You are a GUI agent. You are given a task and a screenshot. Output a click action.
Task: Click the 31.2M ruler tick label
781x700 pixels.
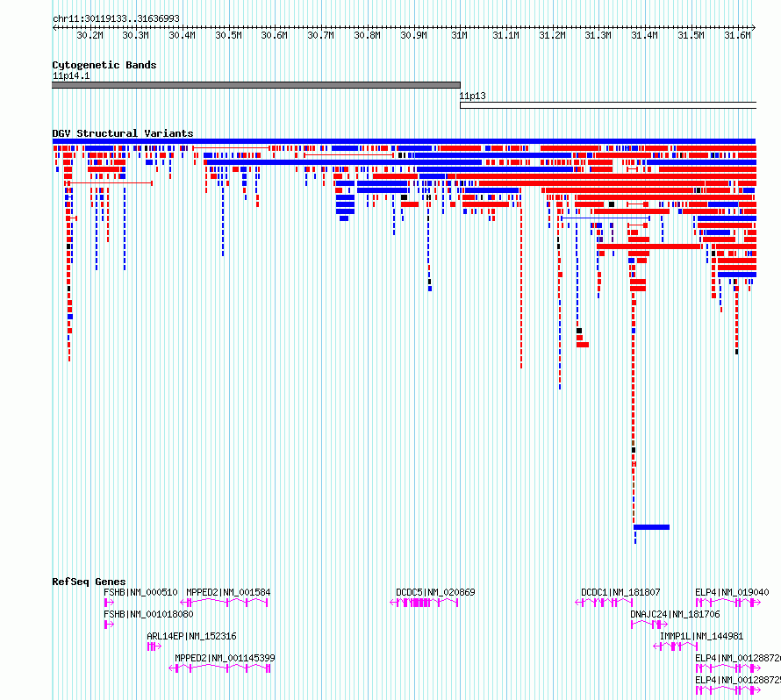[552, 35]
